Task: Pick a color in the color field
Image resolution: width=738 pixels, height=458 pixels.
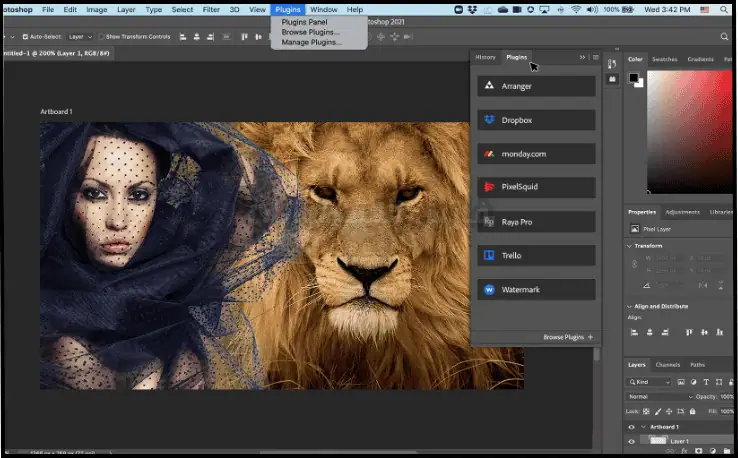Action: click(690, 130)
